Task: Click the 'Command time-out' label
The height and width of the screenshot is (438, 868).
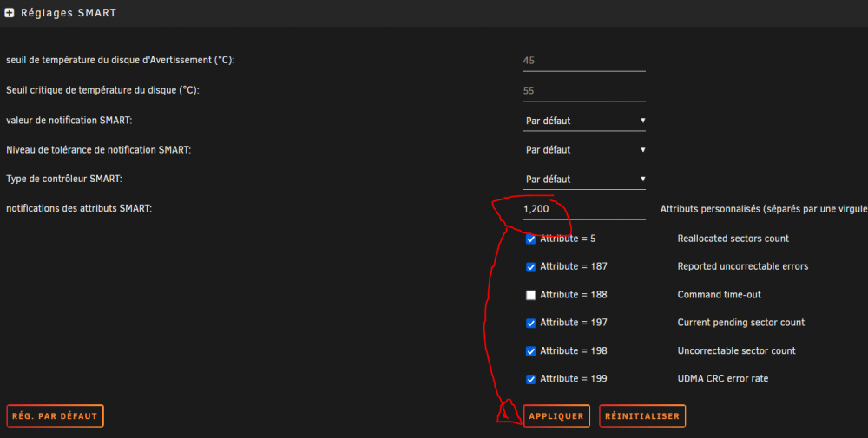Action: 719,295
